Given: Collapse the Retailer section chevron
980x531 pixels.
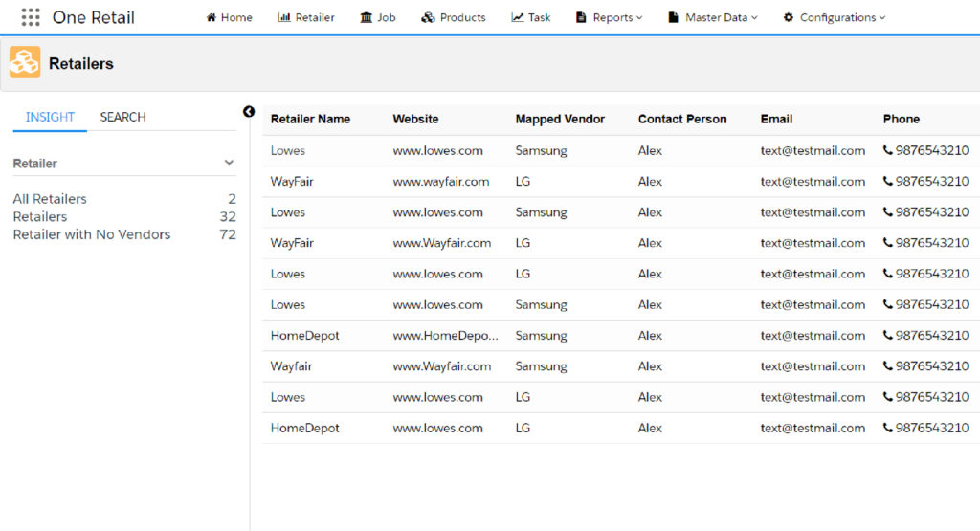Looking at the screenshot, I should tap(229, 163).
